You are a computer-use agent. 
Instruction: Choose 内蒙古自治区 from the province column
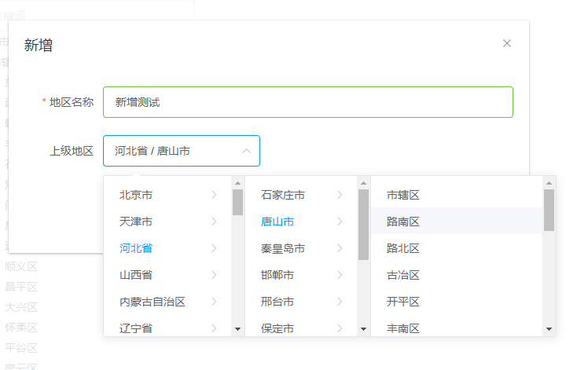153,302
